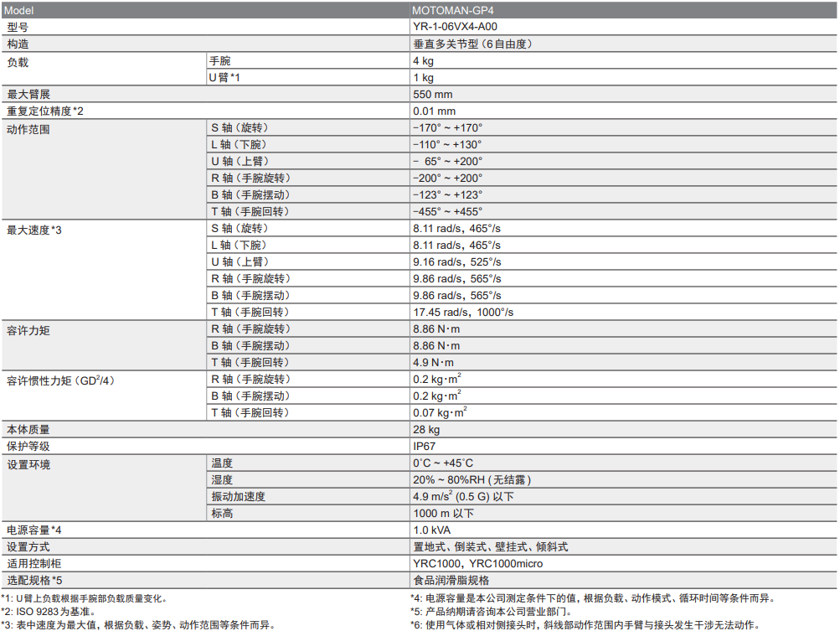Select the speed value 17.45 rad/s, 1000°/s

462,313
